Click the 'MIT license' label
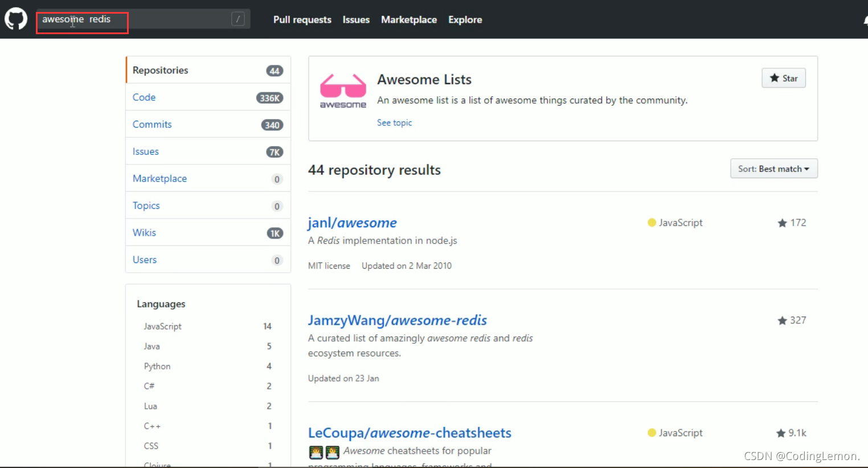The height and width of the screenshot is (468, 868). (x=329, y=266)
